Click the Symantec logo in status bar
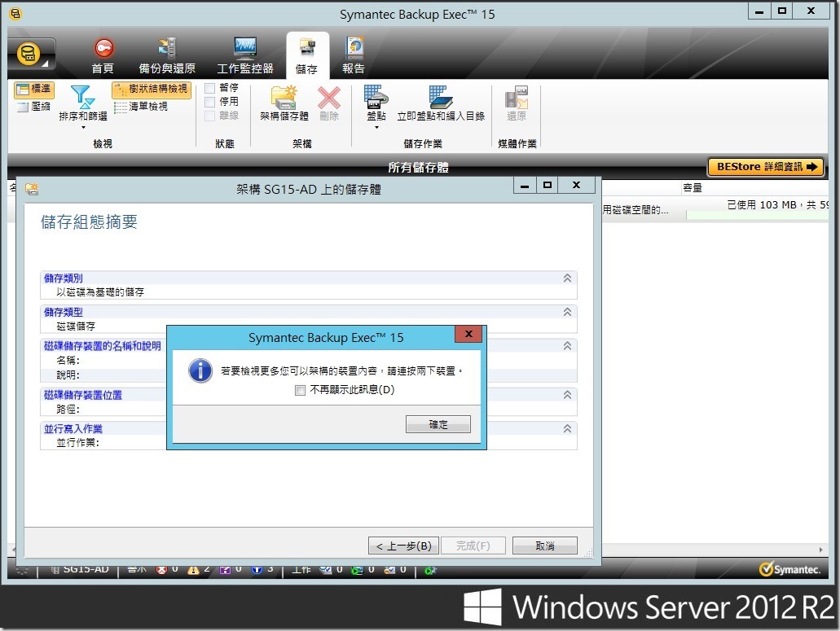 [789, 569]
